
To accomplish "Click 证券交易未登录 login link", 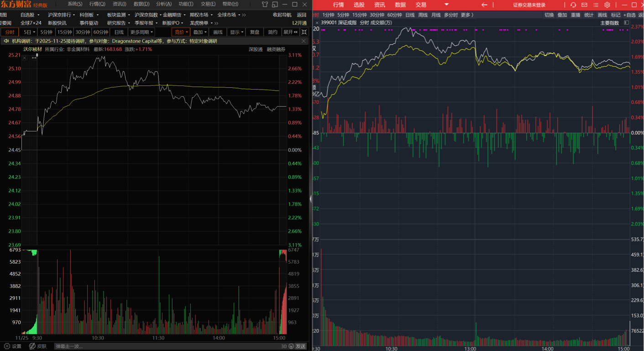I will [x=529, y=5].
